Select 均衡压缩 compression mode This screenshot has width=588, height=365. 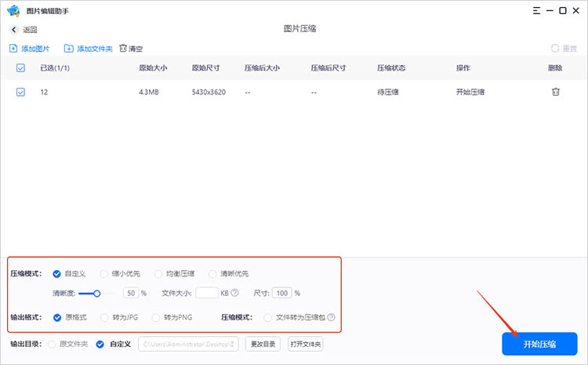(x=158, y=274)
